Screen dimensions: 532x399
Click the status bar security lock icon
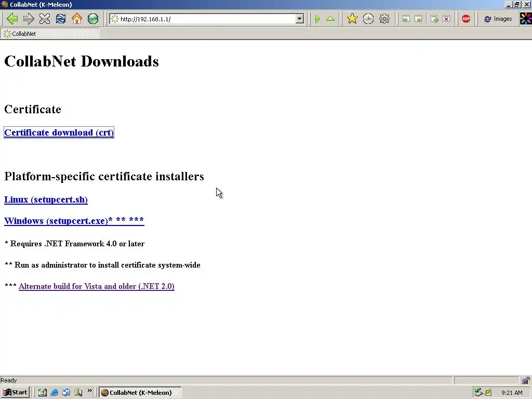[526, 380]
